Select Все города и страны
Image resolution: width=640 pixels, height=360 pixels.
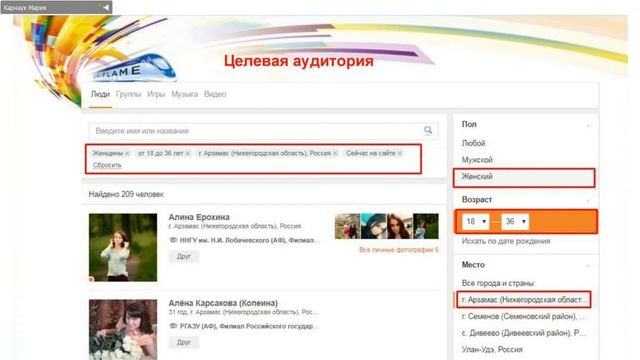pyautogui.click(x=498, y=283)
